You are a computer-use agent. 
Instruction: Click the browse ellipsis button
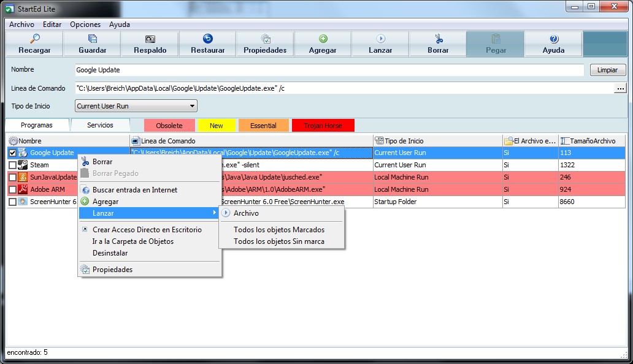click(x=620, y=88)
